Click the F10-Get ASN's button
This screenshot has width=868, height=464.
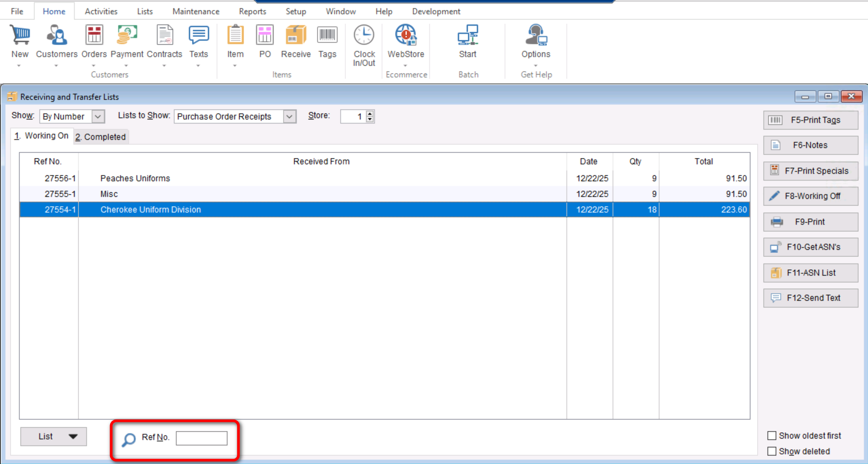tap(810, 247)
